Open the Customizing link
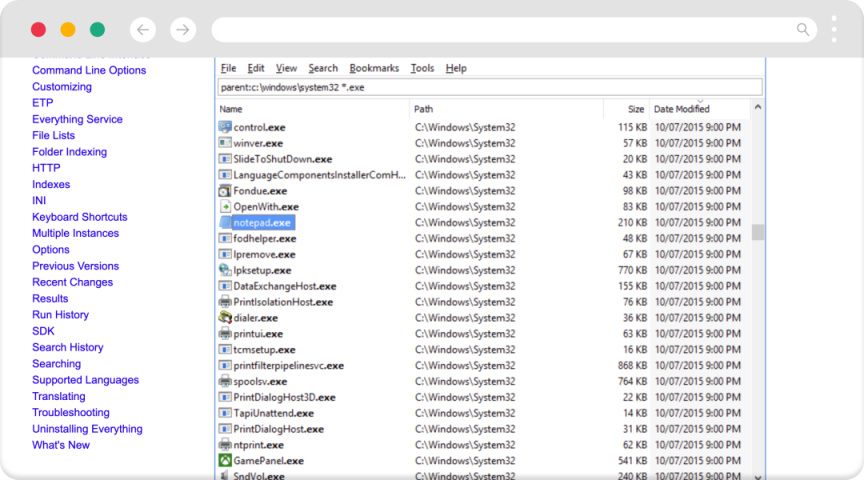The height and width of the screenshot is (480, 864). (62, 87)
